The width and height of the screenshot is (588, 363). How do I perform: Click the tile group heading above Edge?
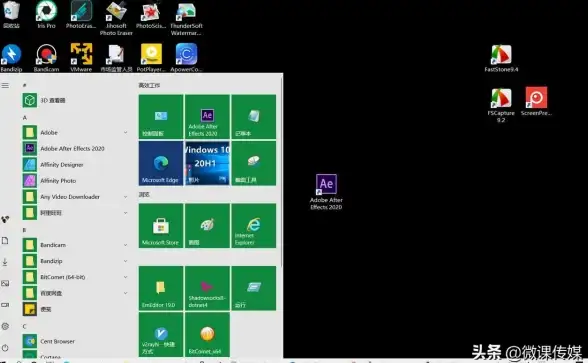149,86
